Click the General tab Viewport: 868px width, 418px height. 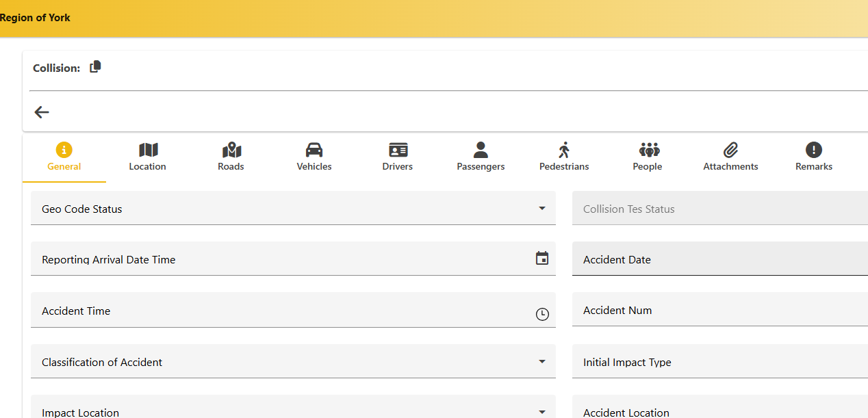point(64,157)
